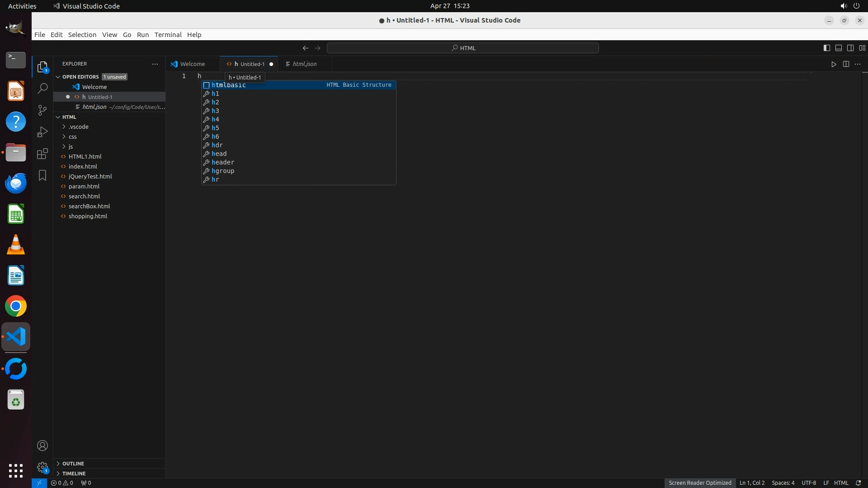Expand the css folder
The width and height of the screenshot is (868, 488).
coord(73,136)
